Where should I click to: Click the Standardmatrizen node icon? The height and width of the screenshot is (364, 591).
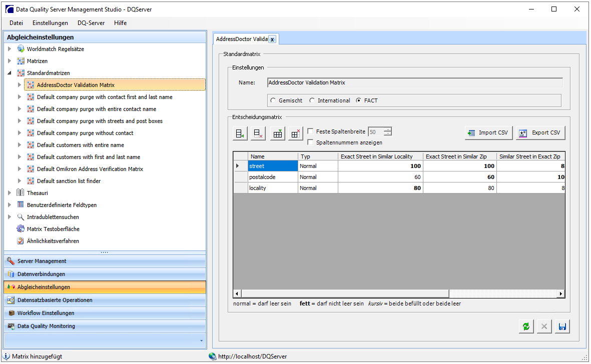tap(21, 73)
